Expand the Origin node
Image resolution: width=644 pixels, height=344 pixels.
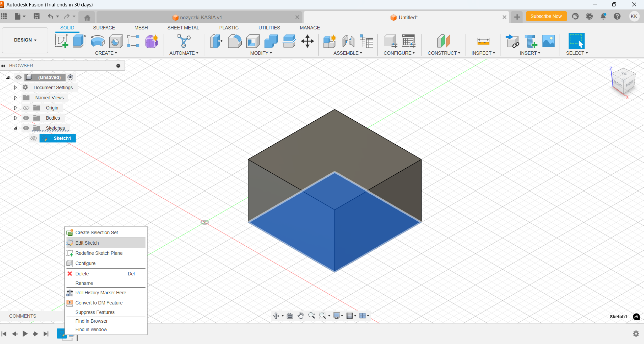click(15, 108)
